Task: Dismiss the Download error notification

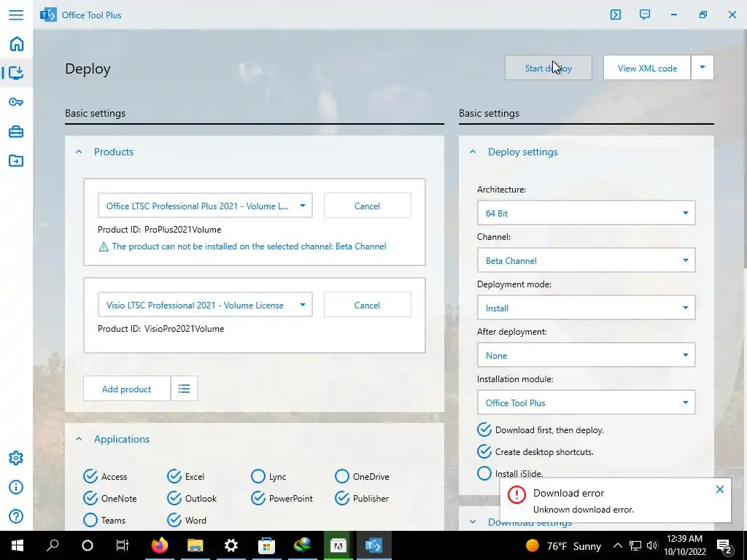Action: (x=720, y=489)
